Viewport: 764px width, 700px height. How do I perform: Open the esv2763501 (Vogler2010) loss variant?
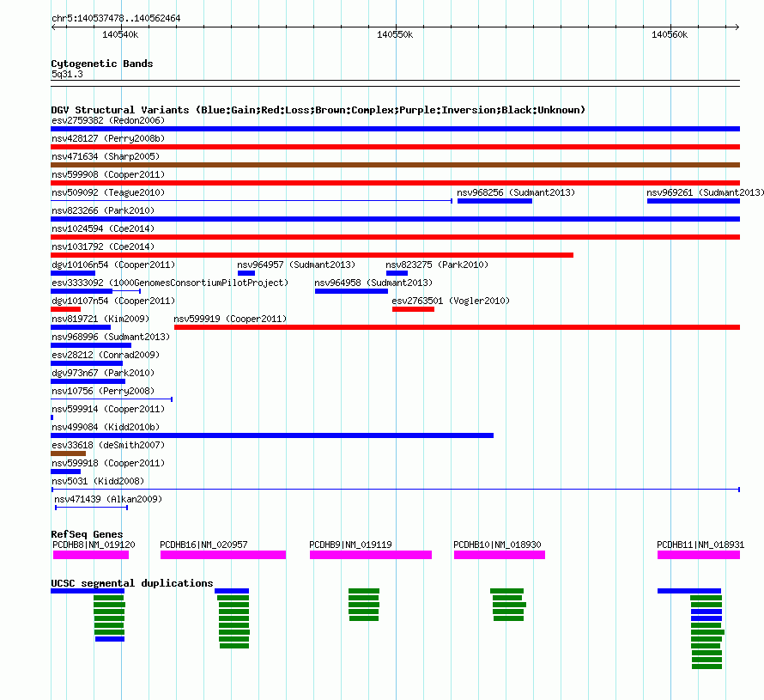click(x=413, y=309)
